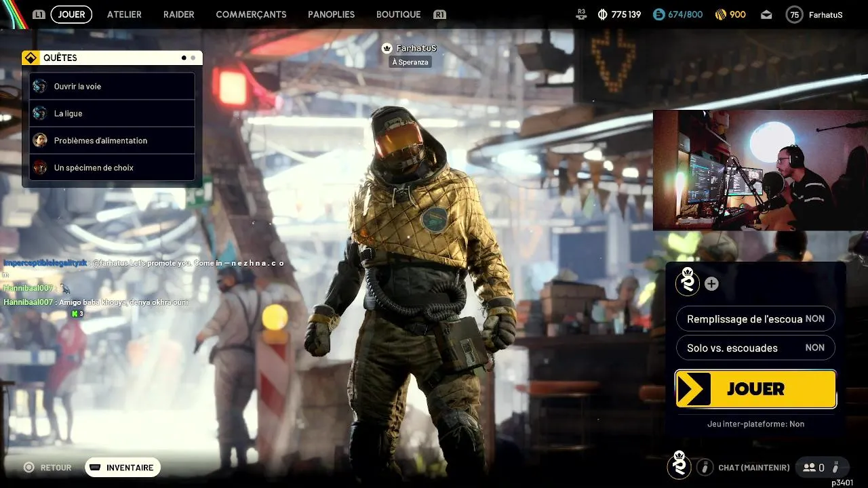Click the blue stash icon beside 674/800
Screen dimensions: 868x488
tap(658, 14)
